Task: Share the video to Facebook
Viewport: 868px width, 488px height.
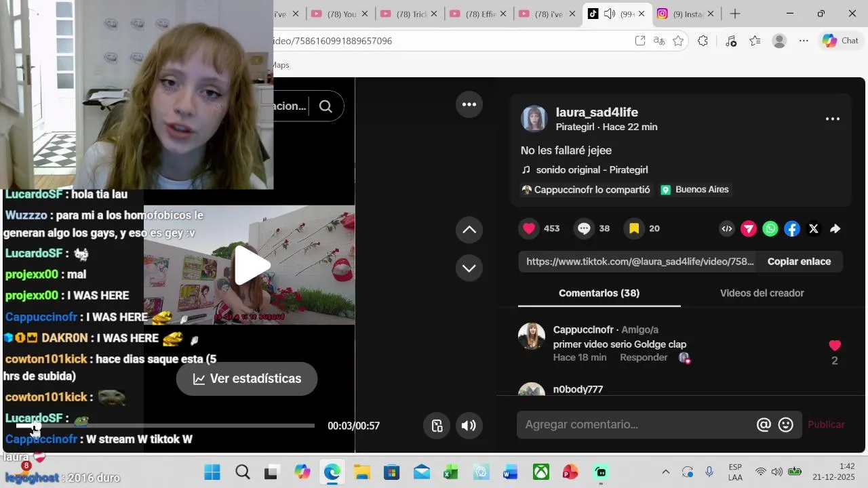Action: click(792, 229)
